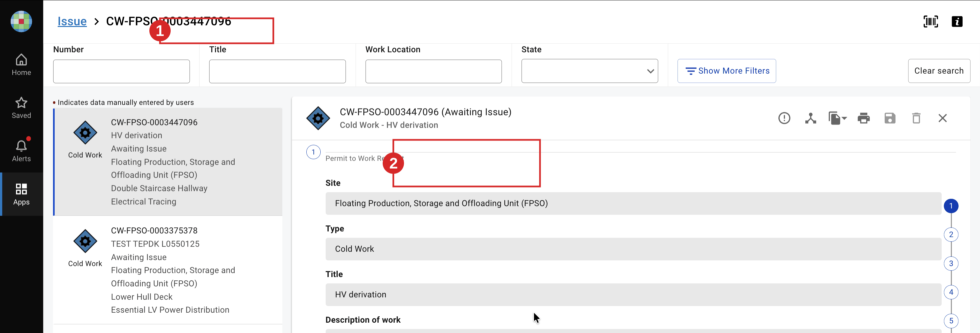The image size is (980, 333).
Task: Open the copy document dropdown icon
Action: click(x=837, y=118)
